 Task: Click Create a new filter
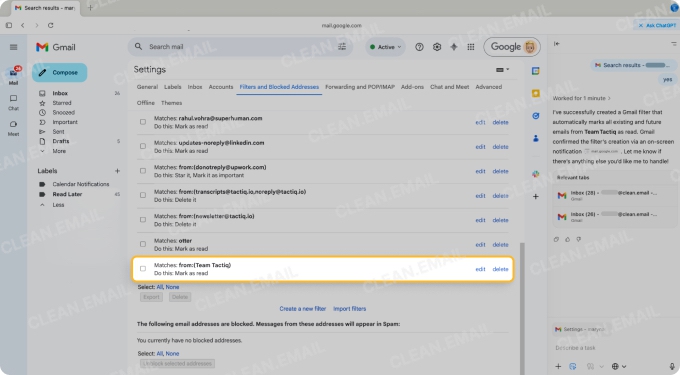(x=302, y=309)
